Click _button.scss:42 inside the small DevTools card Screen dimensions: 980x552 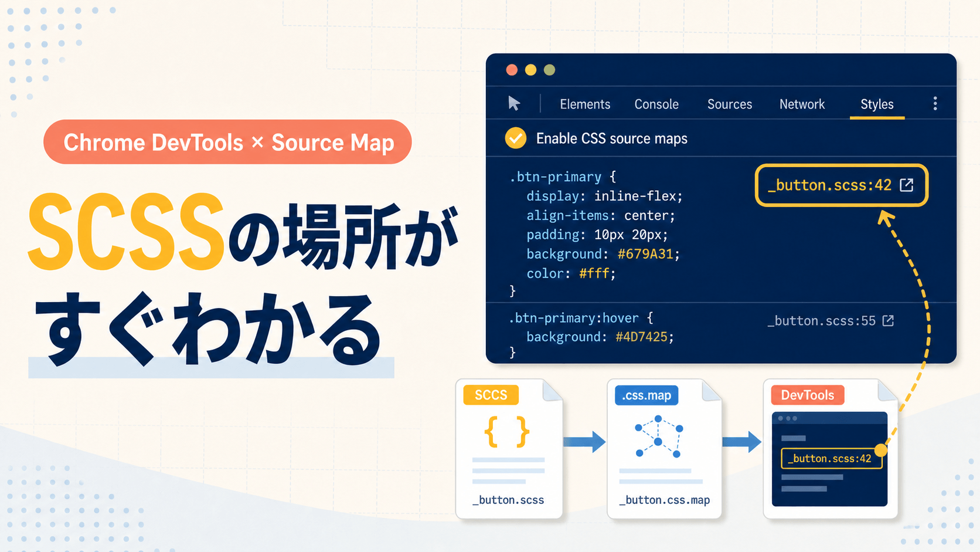click(831, 458)
